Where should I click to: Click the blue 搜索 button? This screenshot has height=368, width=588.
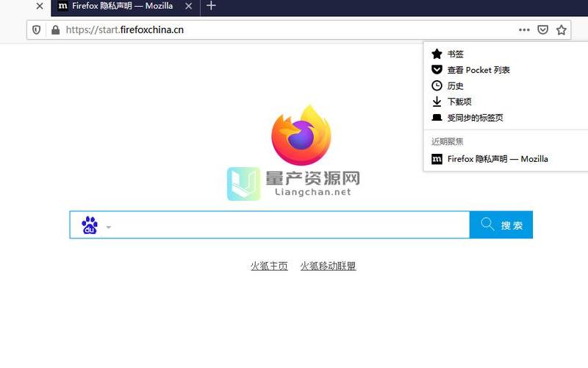click(501, 225)
